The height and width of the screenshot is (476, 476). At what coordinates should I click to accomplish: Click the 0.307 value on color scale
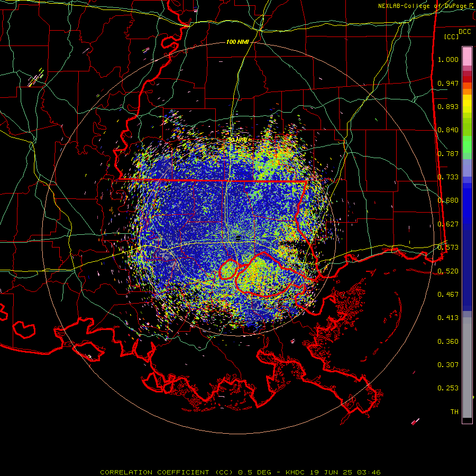[448, 365]
